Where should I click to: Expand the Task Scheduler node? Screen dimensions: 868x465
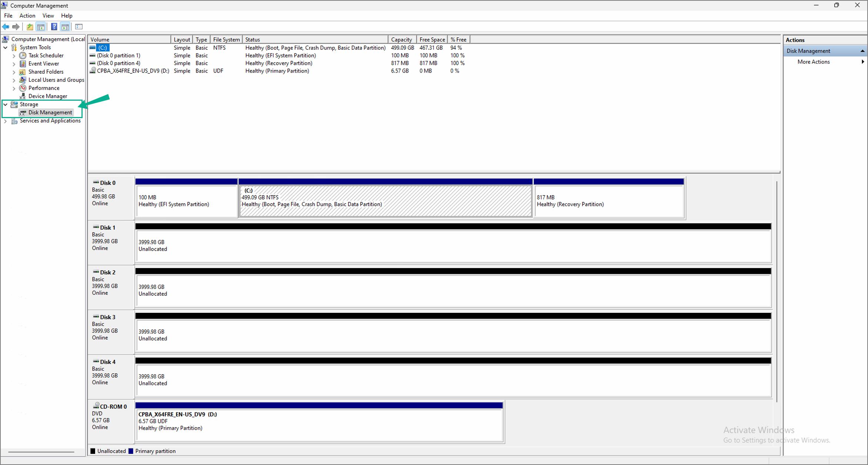[14, 56]
